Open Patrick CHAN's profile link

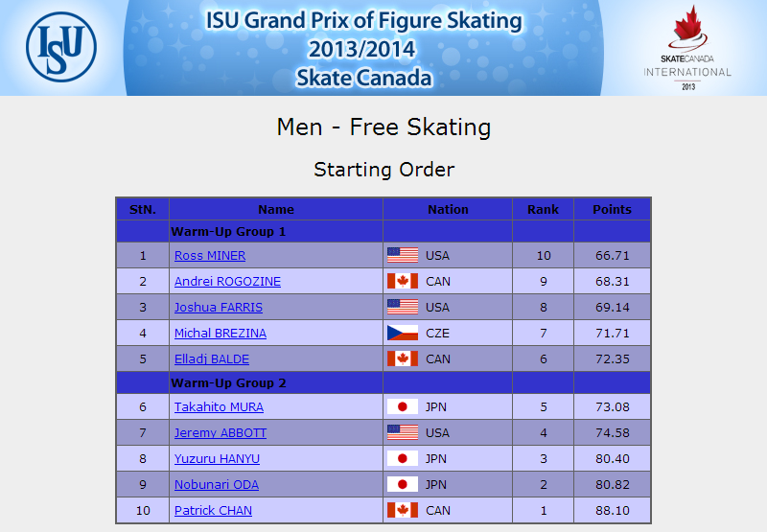pos(213,511)
